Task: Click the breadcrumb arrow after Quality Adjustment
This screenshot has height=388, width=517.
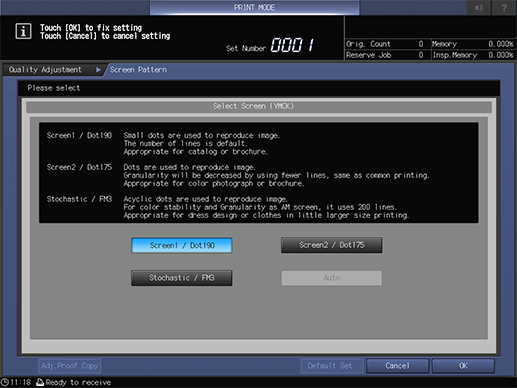Action: coord(98,70)
